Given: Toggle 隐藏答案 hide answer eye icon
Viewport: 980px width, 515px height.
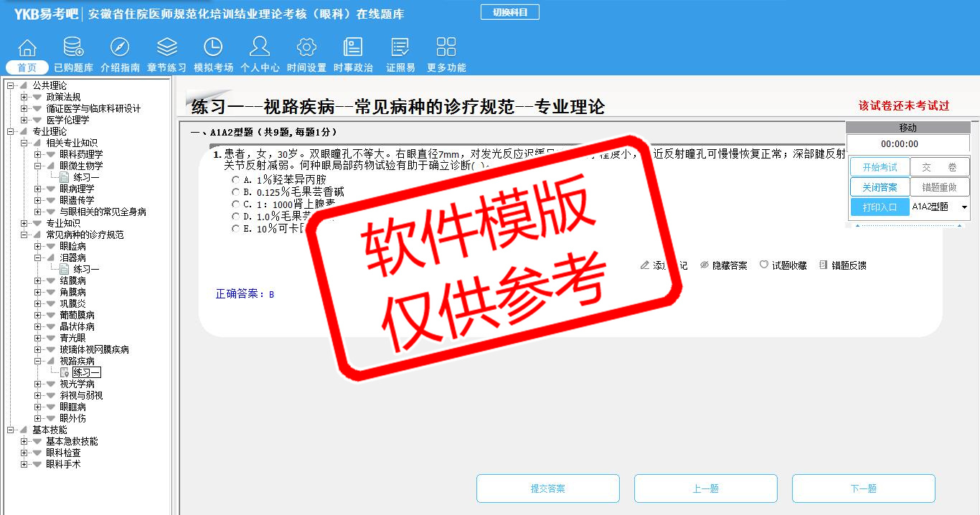Looking at the screenshot, I should (x=705, y=265).
